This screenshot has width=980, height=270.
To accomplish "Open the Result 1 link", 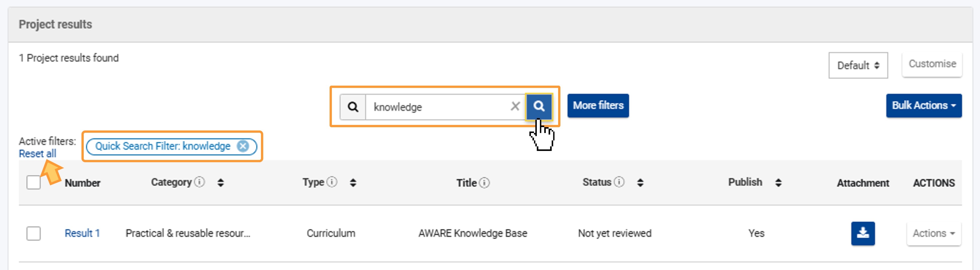I will point(82,233).
